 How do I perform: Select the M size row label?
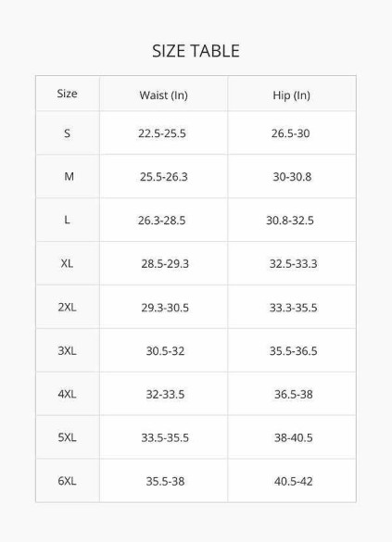click(69, 177)
